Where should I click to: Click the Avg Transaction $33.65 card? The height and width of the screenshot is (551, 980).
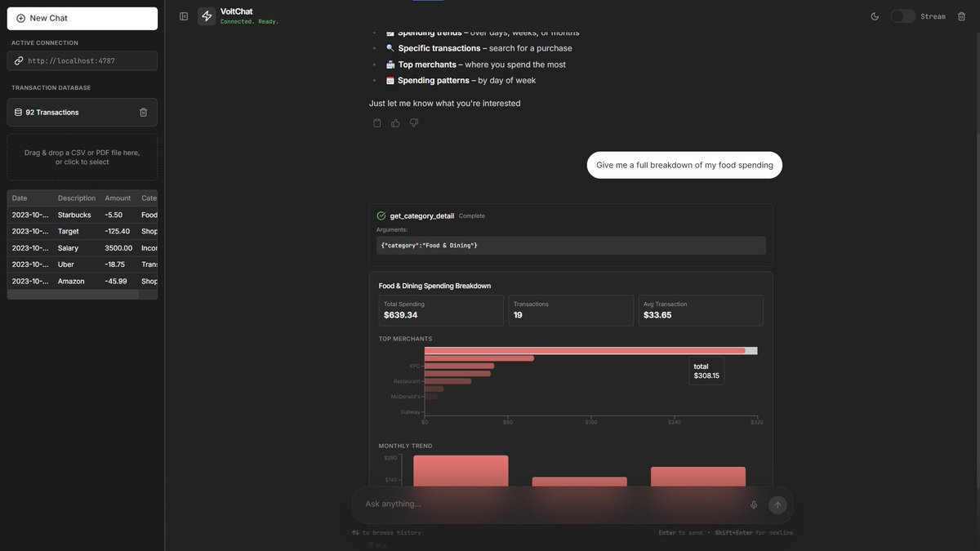pos(701,310)
